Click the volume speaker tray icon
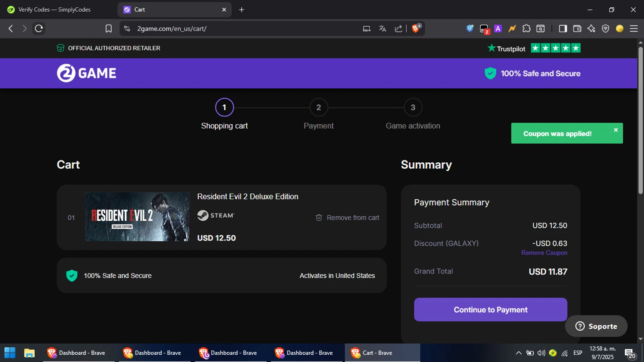Viewport: 644px width, 362px height. [x=541, y=353]
